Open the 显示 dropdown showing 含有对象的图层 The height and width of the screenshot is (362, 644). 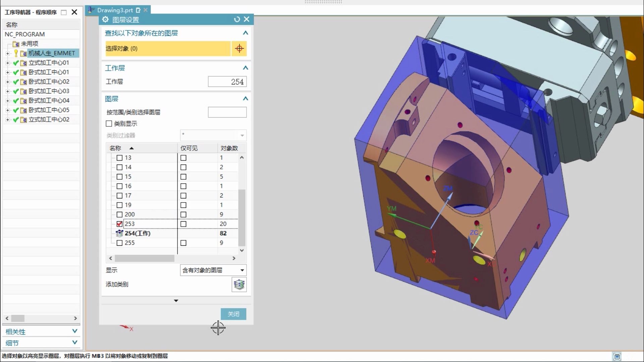[x=213, y=270]
